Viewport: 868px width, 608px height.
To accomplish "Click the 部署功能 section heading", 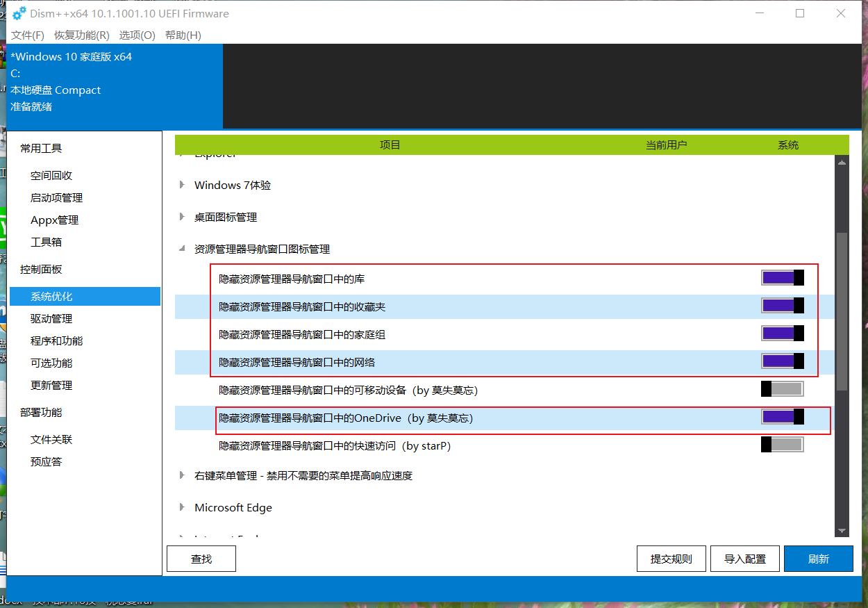I will coord(41,412).
